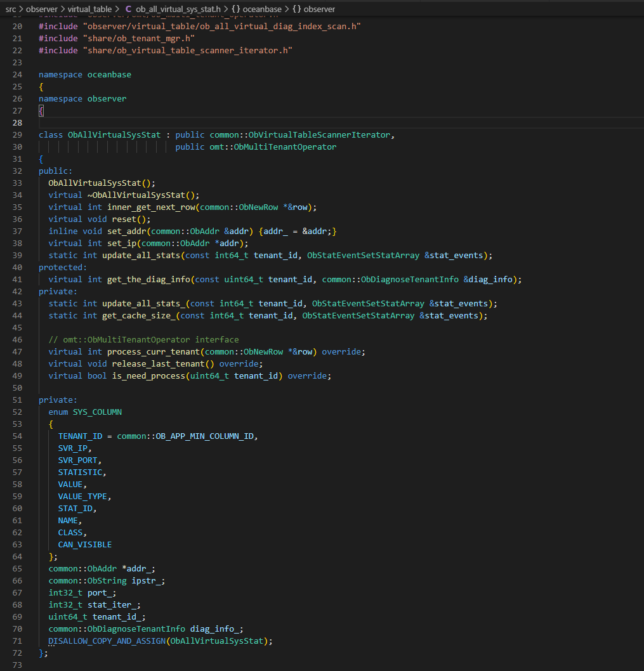Click the 'src' breadcrumb segment

coord(11,9)
